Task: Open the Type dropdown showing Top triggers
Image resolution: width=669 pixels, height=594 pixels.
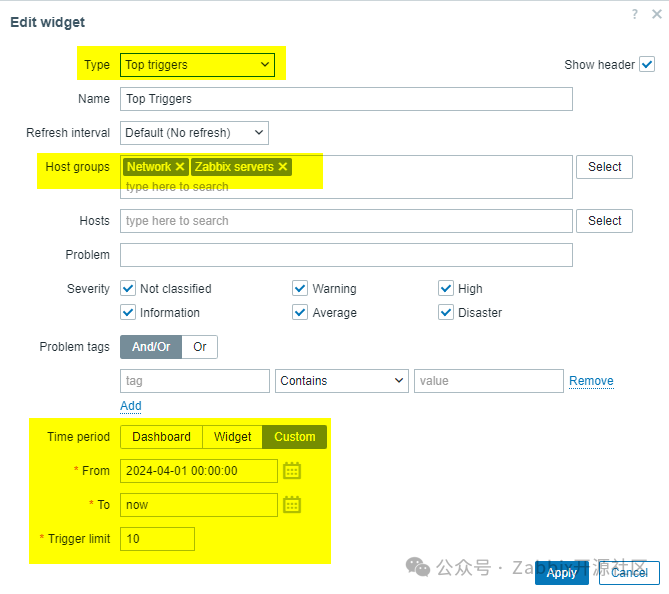Action: pyautogui.click(x=198, y=65)
